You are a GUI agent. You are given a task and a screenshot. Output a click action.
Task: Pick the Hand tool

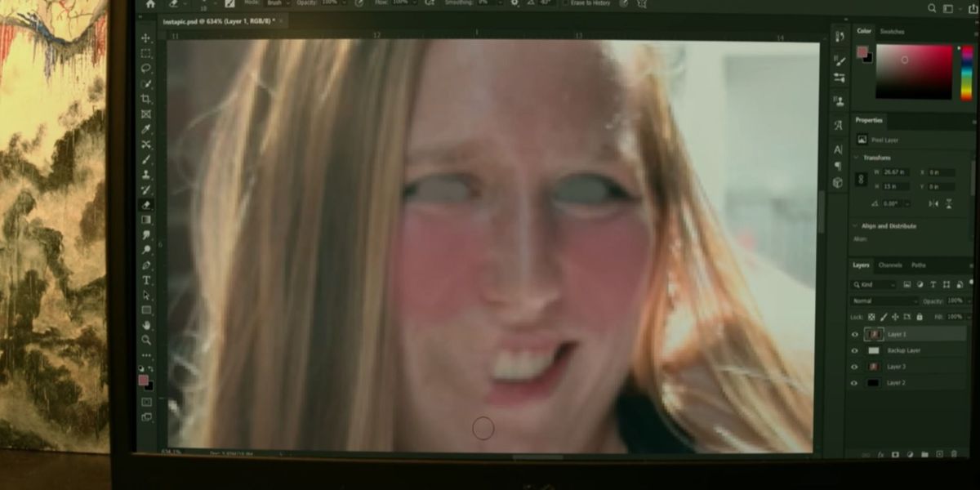[146, 325]
